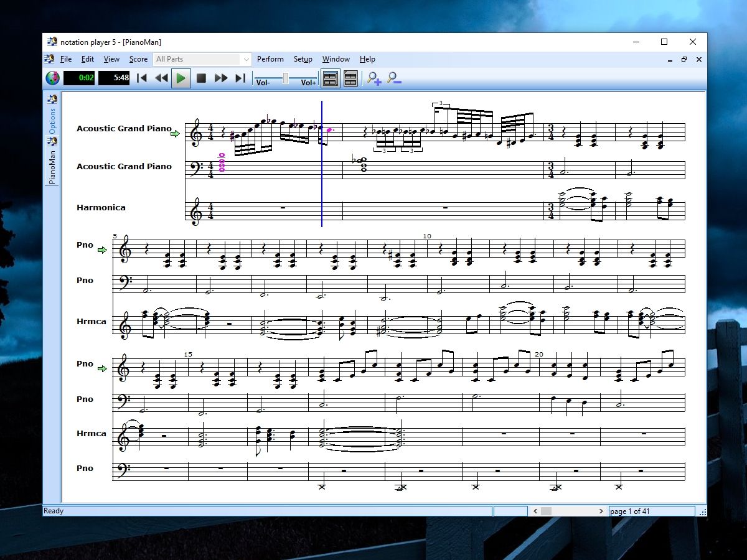Click the rewind button
This screenshot has height=560, width=747.
pyautogui.click(x=161, y=78)
